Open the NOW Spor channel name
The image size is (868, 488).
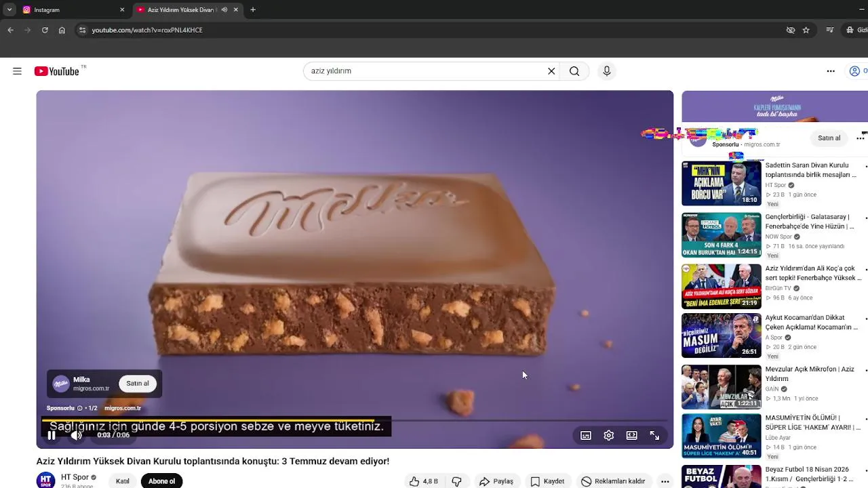(x=778, y=237)
